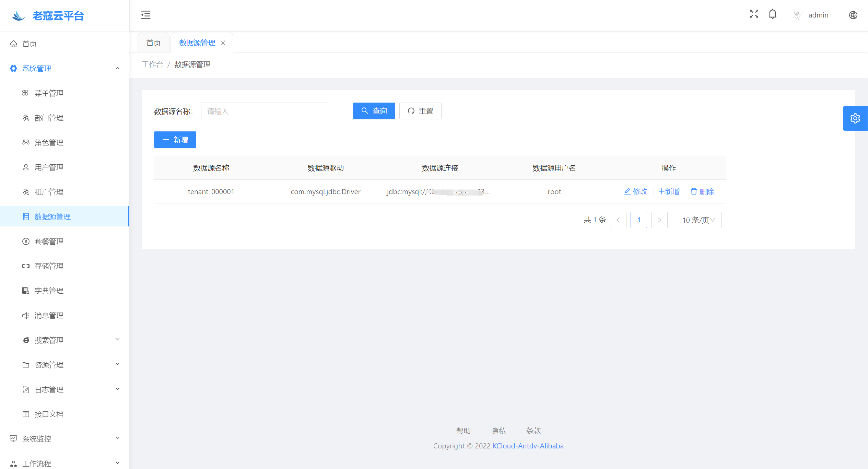Open 字典管理 from the sidebar
Image resolution: width=868 pixels, height=469 pixels.
tap(49, 291)
